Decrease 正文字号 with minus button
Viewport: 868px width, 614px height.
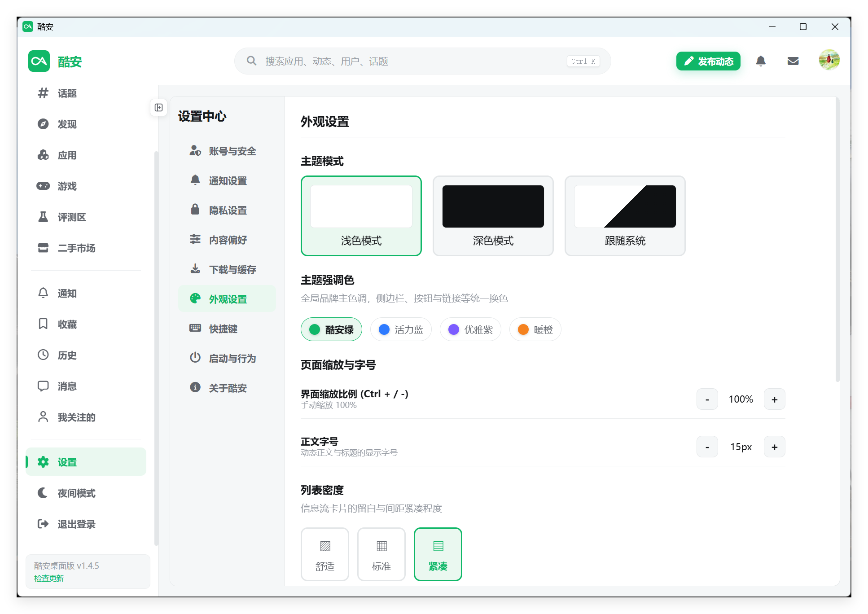(x=707, y=447)
